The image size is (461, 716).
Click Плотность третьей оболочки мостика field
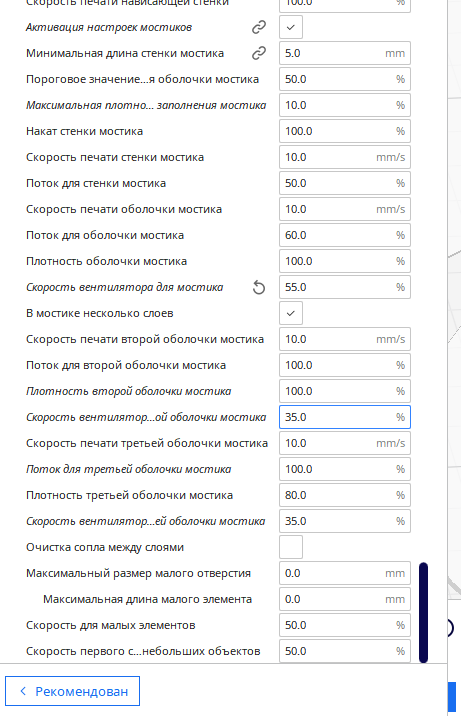click(345, 495)
